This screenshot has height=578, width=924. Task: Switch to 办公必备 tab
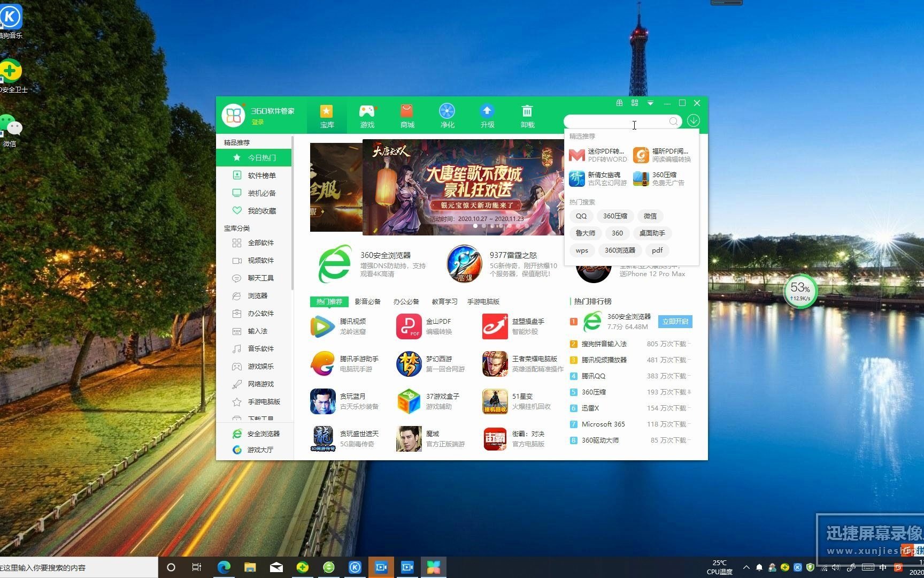(406, 302)
